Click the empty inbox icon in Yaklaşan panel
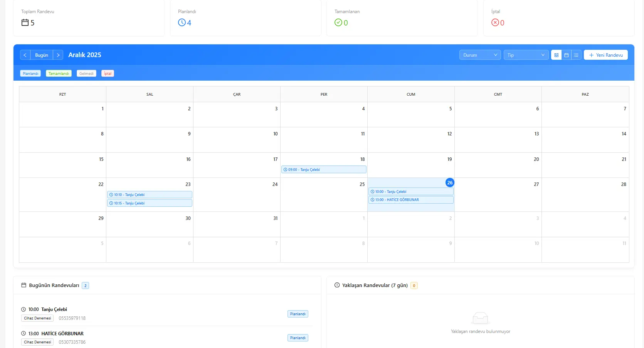Screen dimensions: 644x348 (x=480, y=318)
